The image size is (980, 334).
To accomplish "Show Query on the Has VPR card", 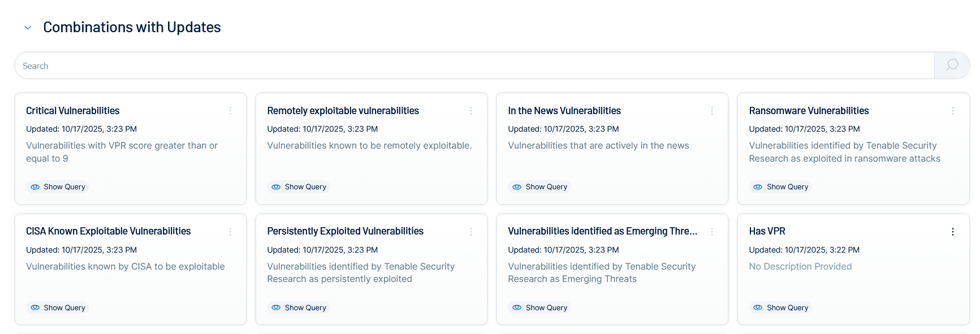I will [780, 308].
